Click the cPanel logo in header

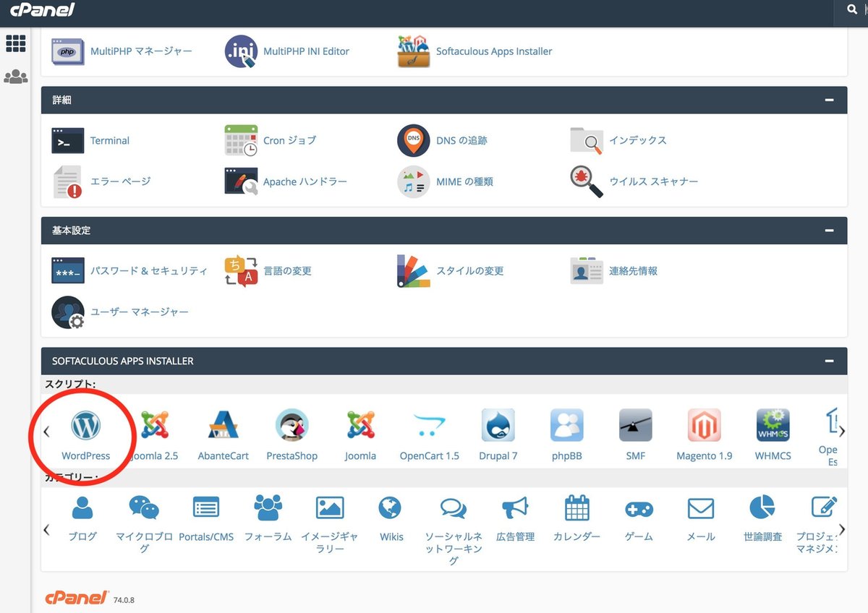tap(42, 10)
